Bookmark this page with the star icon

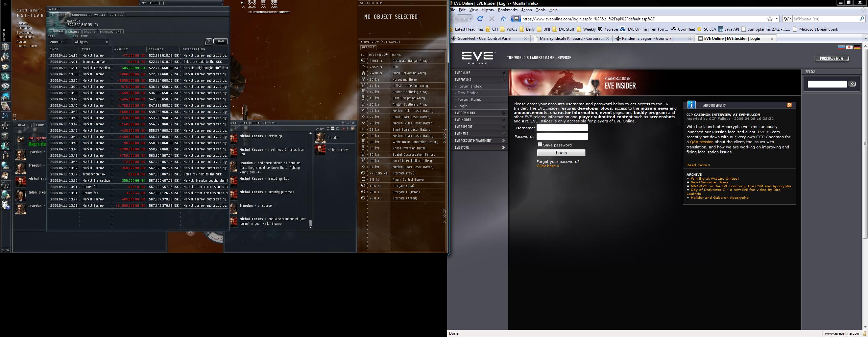(770, 19)
